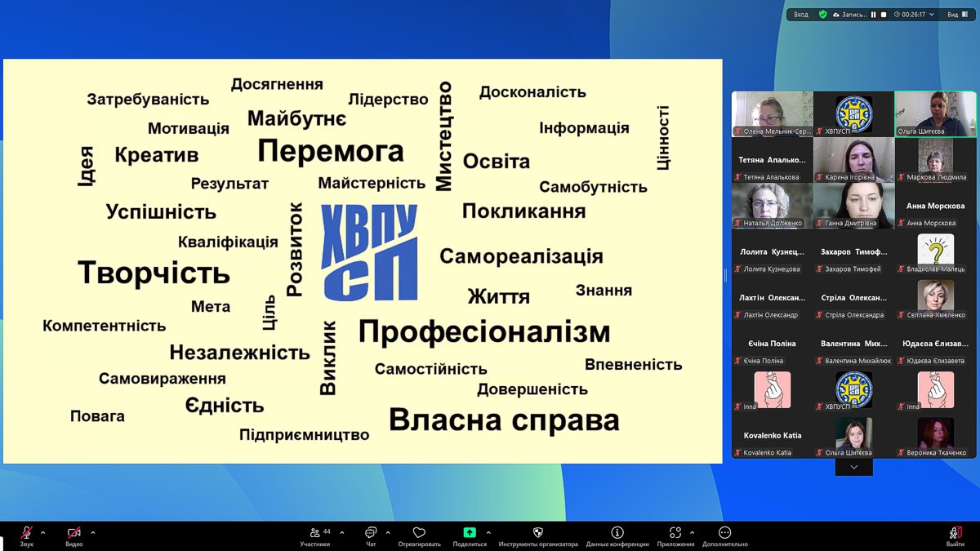Screen dimensions: 980x551
Task: Select Стріла Олександра participant tile
Action: tap(853, 297)
